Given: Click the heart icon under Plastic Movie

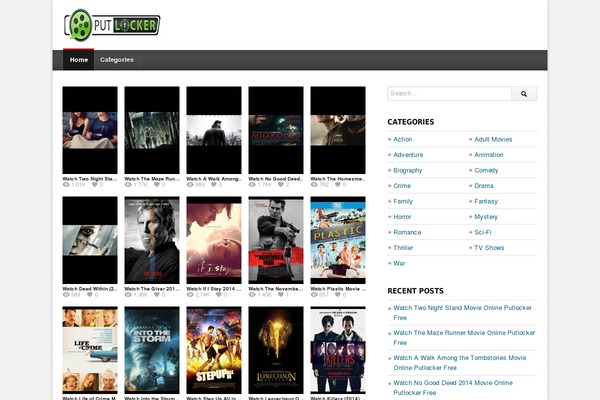Looking at the screenshot, I should point(338,295).
